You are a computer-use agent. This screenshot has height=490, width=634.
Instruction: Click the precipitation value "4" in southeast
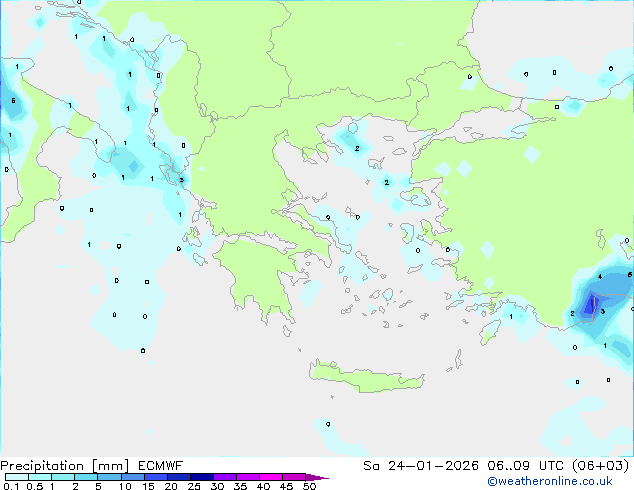click(600, 277)
